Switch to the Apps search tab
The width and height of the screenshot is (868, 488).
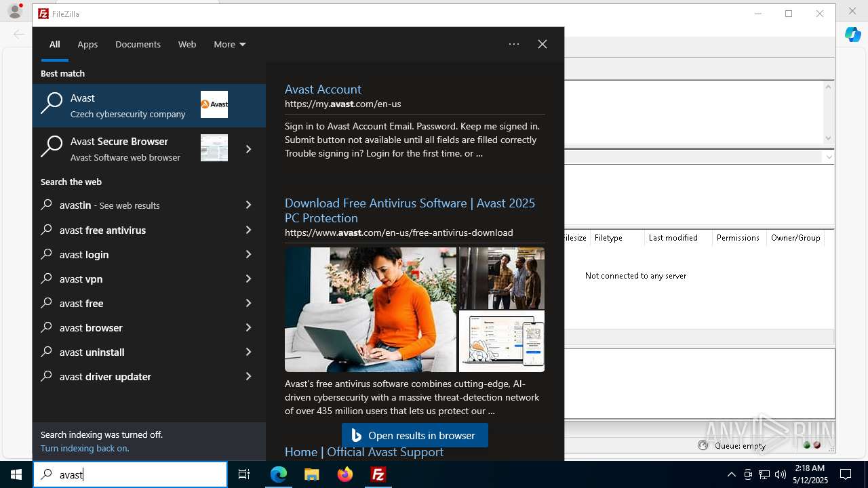tap(87, 44)
